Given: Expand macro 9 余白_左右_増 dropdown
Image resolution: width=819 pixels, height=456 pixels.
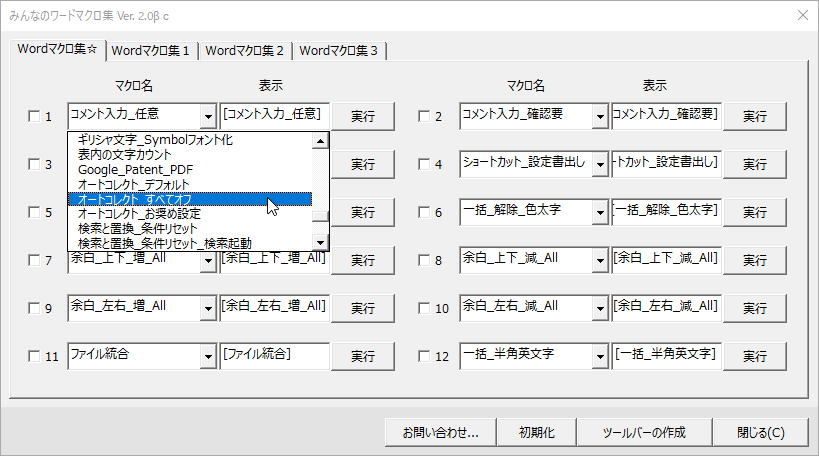Looking at the screenshot, I should (208, 308).
